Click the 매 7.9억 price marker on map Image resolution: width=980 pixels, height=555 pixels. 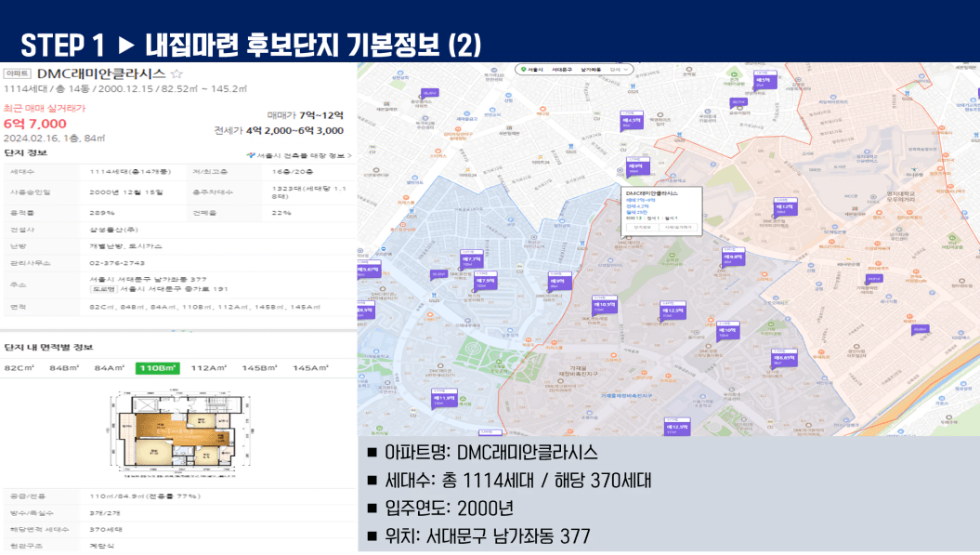click(x=485, y=281)
